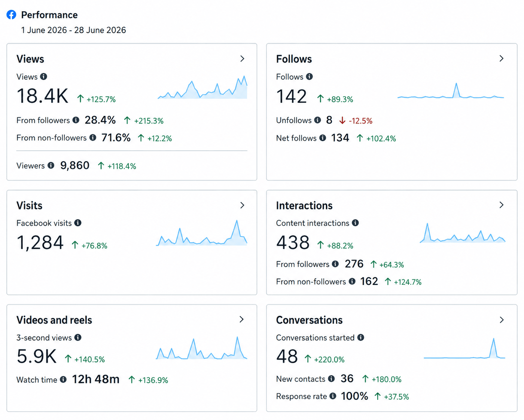This screenshot has height=420, width=524.
Task: Click the 18.4K views value
Action: pos(43,96)
